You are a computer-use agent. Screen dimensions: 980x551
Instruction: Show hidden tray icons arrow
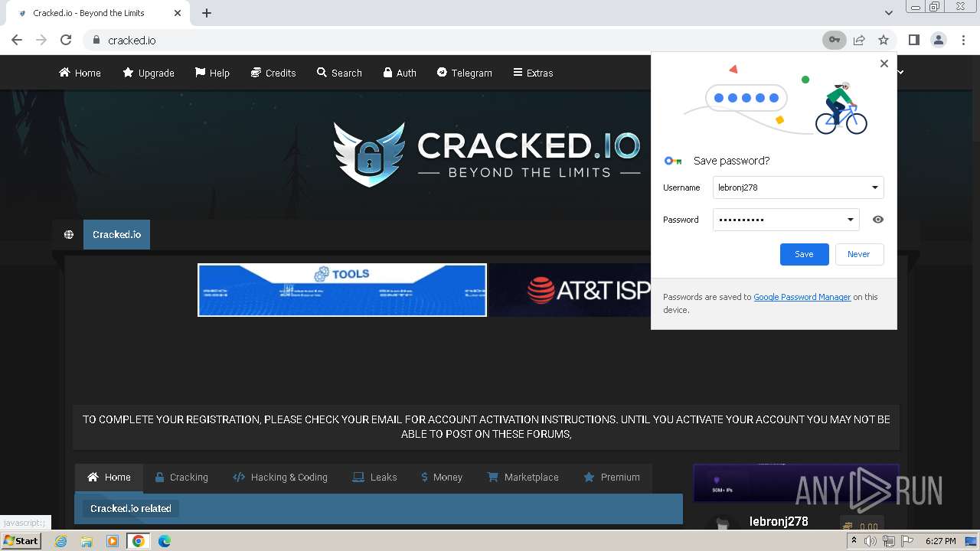(854, 541)
